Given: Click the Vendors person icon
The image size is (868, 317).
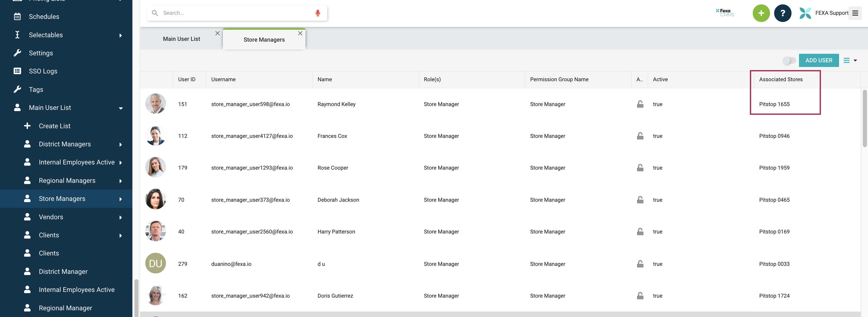Looking at the screenshot, I should coord(27,217).
